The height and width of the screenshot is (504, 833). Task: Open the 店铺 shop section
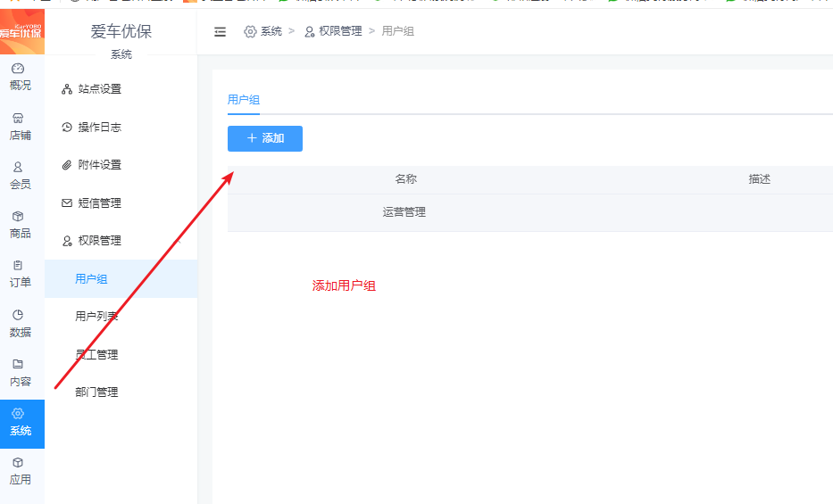pos(21,128)
